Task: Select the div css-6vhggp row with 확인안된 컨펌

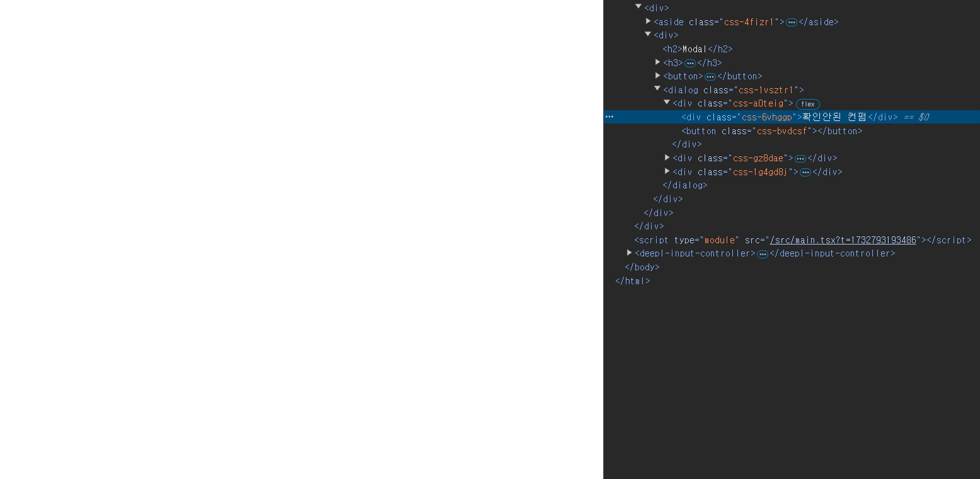Action: 792,117
